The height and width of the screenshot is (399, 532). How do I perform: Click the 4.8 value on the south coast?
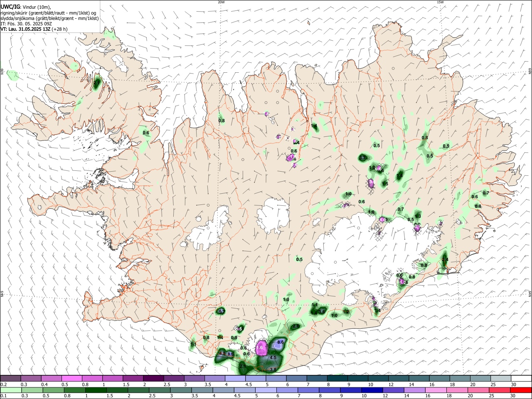click(x=222, y=354)
